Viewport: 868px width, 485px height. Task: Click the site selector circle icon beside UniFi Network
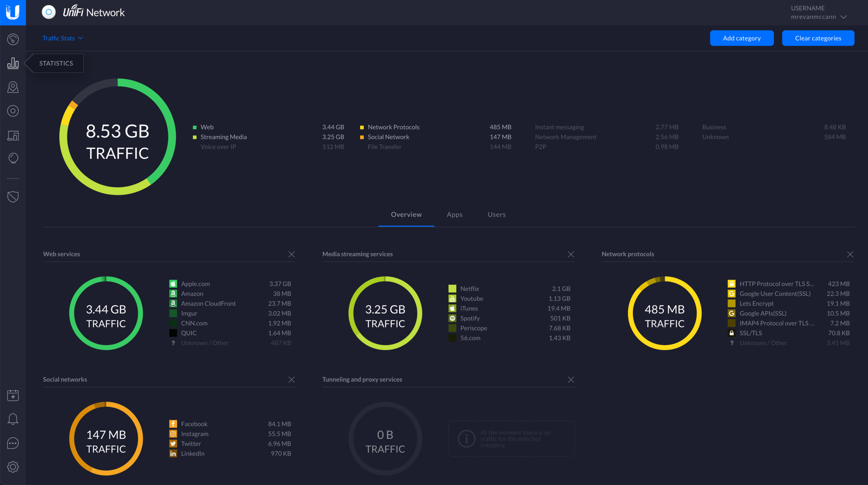49,12
